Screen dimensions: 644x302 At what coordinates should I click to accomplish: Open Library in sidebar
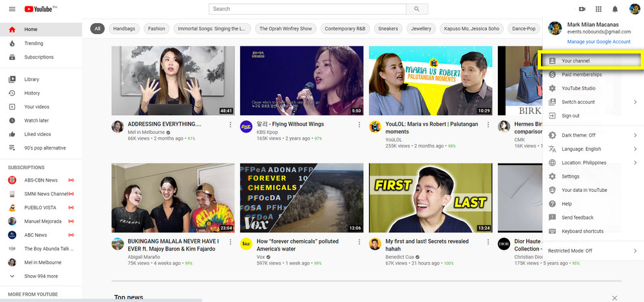click(x=41, y=79)
